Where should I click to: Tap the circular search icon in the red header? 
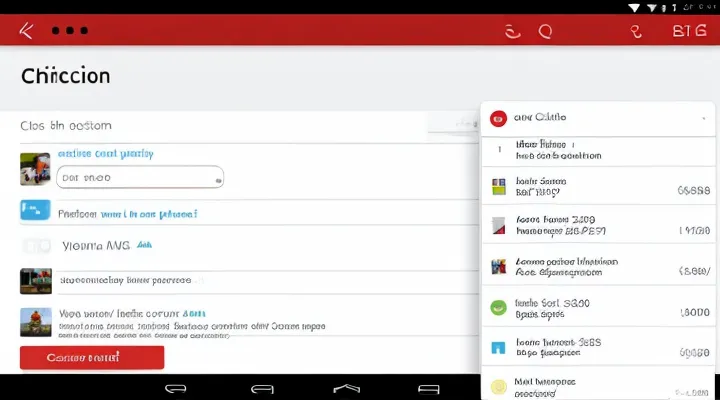(545, 31)
